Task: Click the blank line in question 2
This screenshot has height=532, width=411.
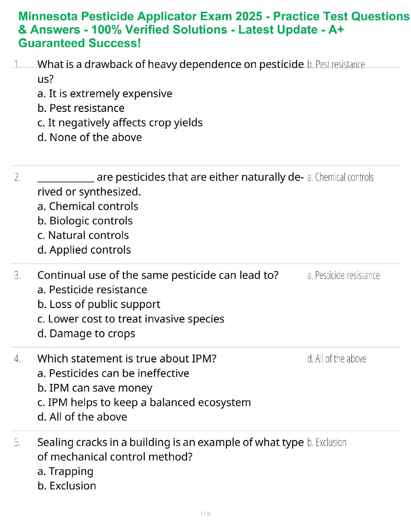Action: tap(66, 178)
